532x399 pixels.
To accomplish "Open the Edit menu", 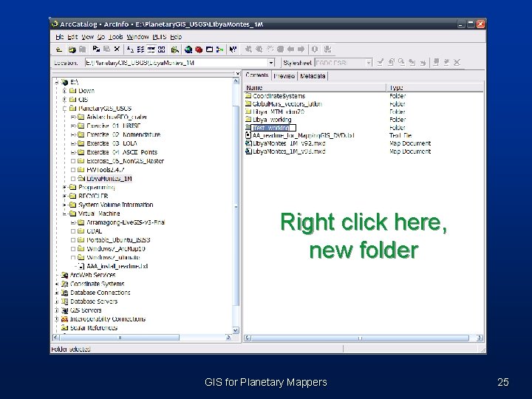I will 72,37.
